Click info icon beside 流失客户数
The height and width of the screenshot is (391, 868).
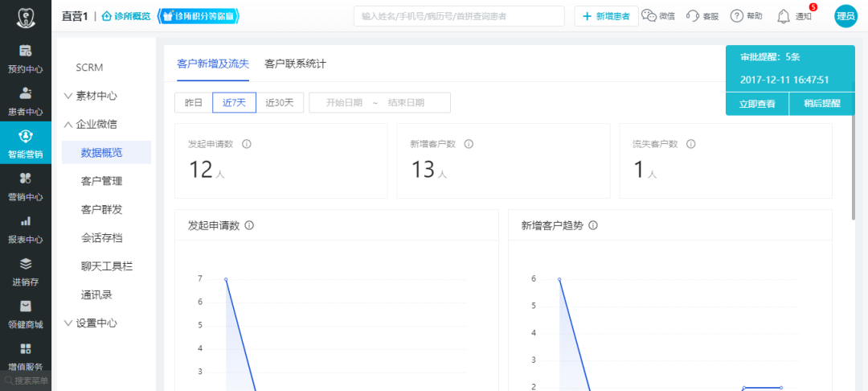(691, 144)
